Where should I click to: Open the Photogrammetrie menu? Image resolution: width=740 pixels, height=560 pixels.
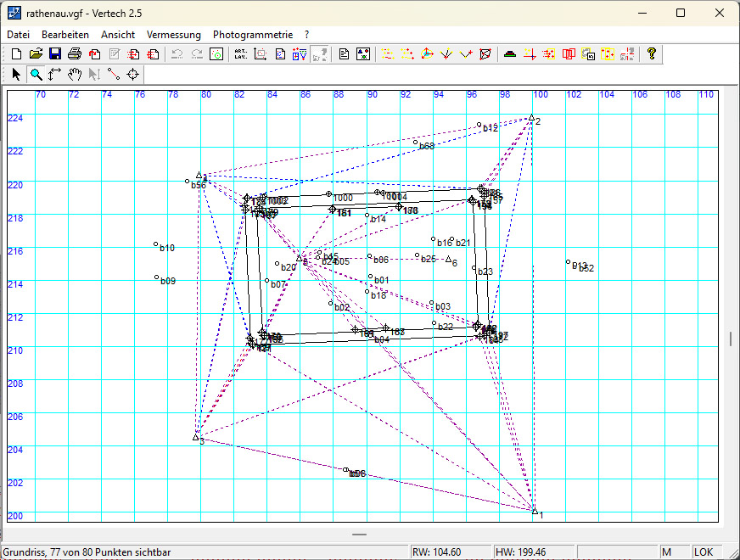[253, 35]
